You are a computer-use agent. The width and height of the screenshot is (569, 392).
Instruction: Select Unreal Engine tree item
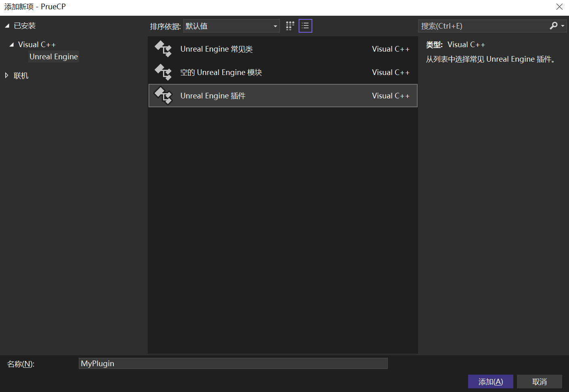pos(54,56)
